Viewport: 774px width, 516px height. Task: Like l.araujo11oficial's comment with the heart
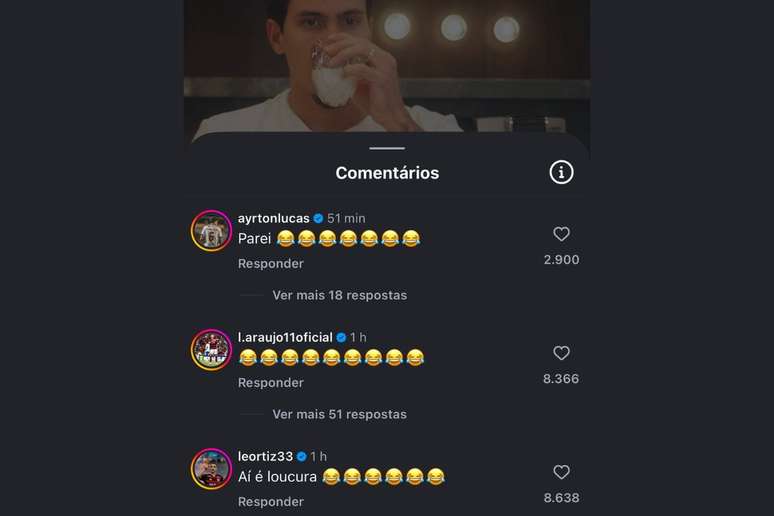[x=562, y=353]
